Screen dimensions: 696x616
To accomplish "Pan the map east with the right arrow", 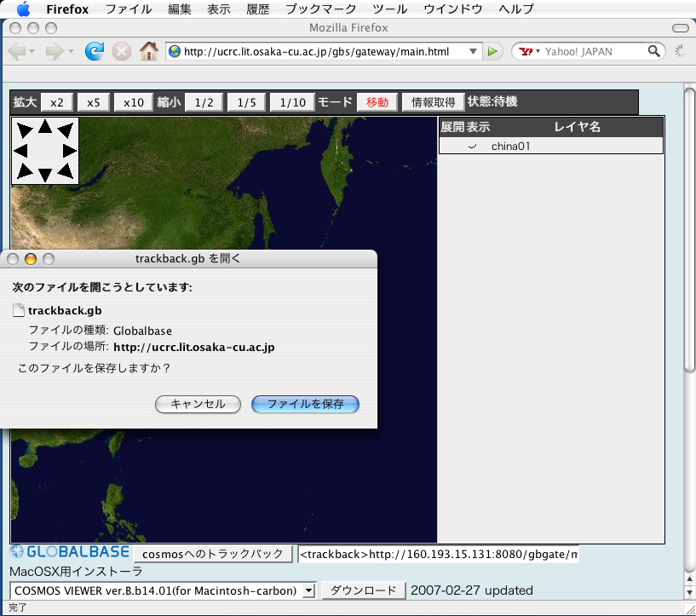I will point(69,151).
